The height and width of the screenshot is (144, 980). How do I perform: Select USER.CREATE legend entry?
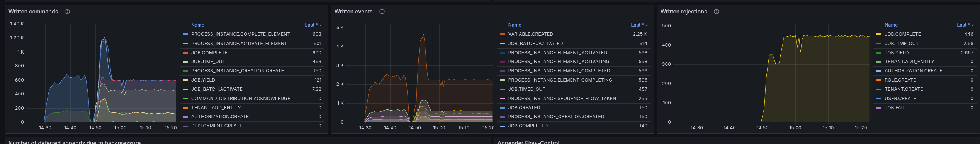(900, 99)
